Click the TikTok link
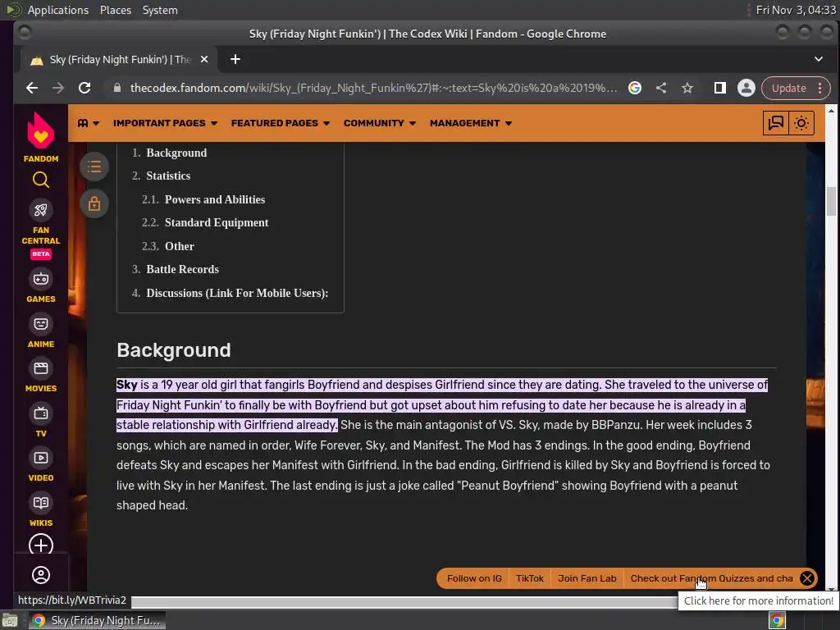840x630 pixels. tap(529, 578)
